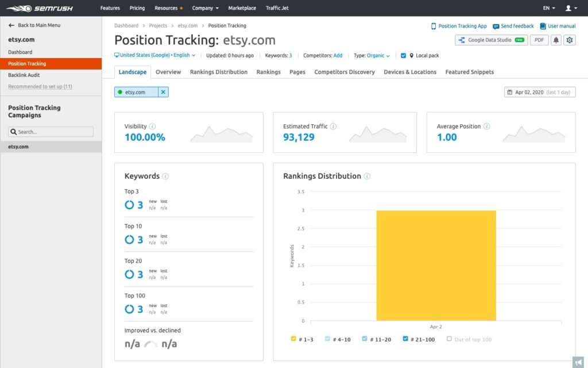Screen dimensions: 588x368
Task: Switch to the Featured Snippets tab
Action: click(x=470, y=72)
